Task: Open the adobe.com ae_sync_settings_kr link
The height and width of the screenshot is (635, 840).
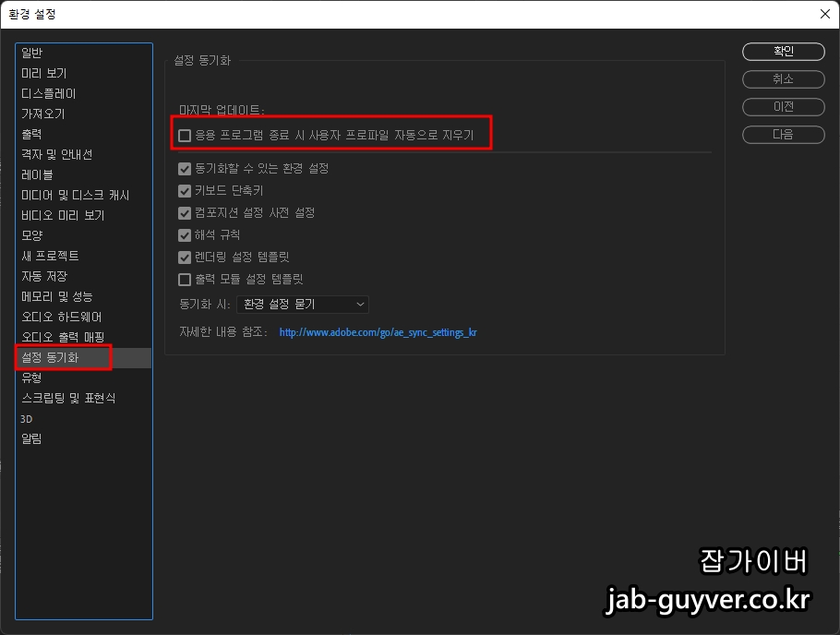Action: tap(378, 332)
